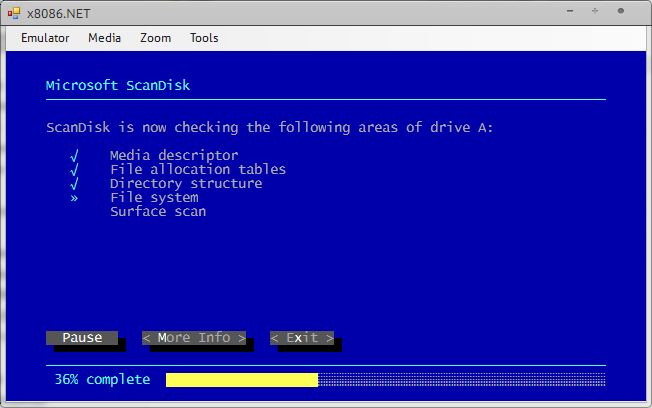The width and height of the screenshot is (652, 408).
Task: Click the unfilled dotted portion of progress bar
Action: click(461, 380)
